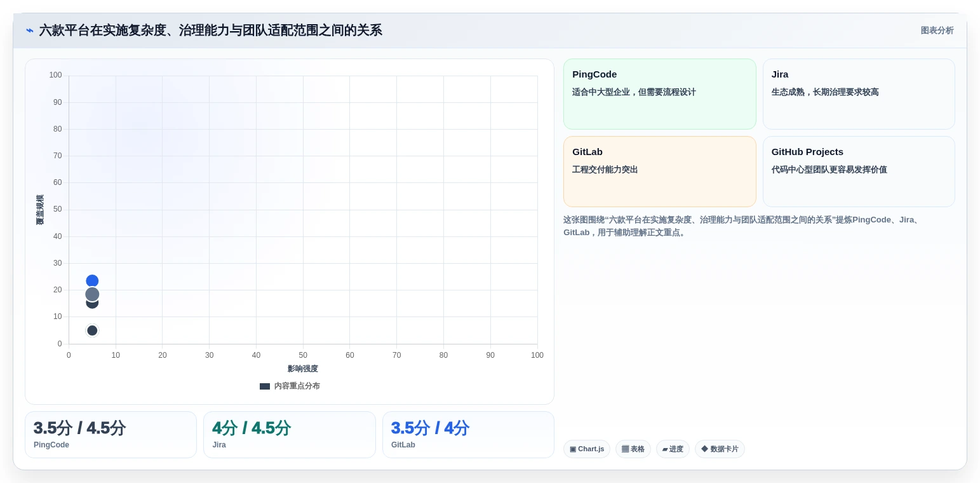This screenshot has height=483, width=980.
Task: Click the Chart.js tag chip
Action: coord(587,449)
